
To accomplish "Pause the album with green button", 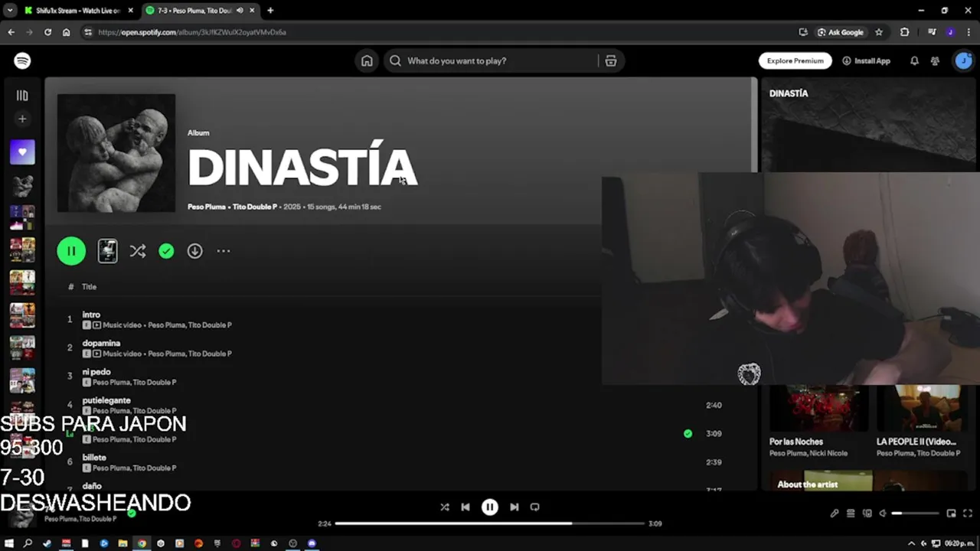I will (71, 251).
